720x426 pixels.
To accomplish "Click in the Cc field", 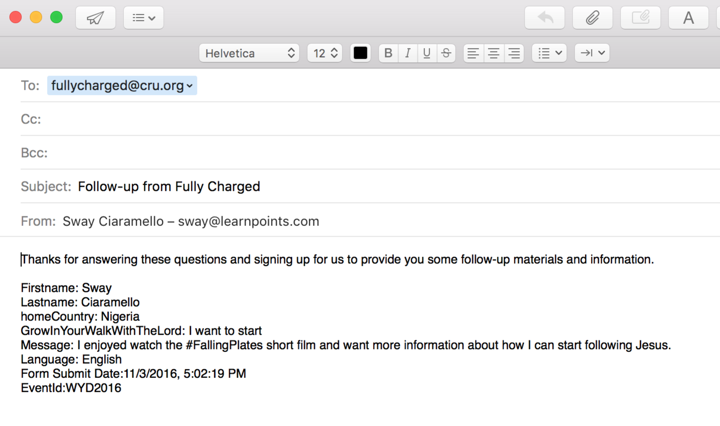I will coord(370,119).
